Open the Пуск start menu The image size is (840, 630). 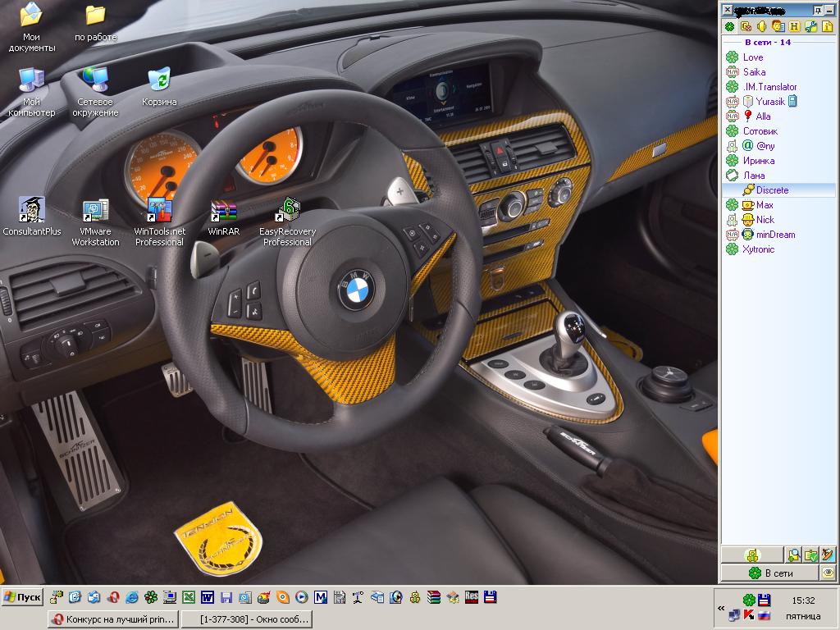tap(22, 597)
